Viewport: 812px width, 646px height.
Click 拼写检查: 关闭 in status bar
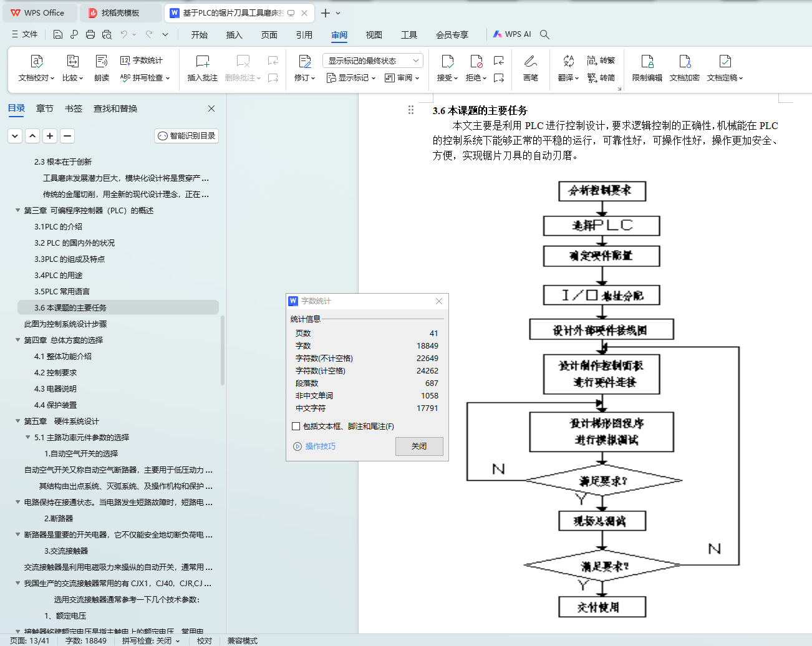pos(151,641)
